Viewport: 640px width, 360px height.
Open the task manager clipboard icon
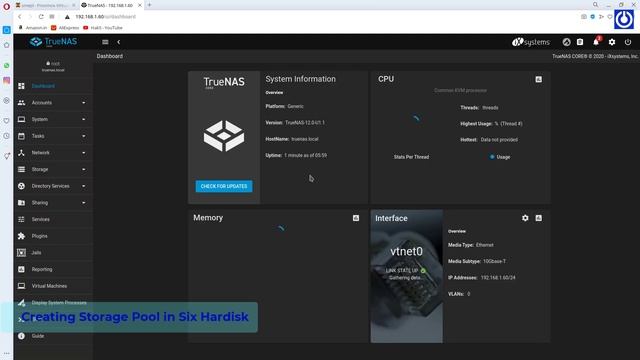580,42
